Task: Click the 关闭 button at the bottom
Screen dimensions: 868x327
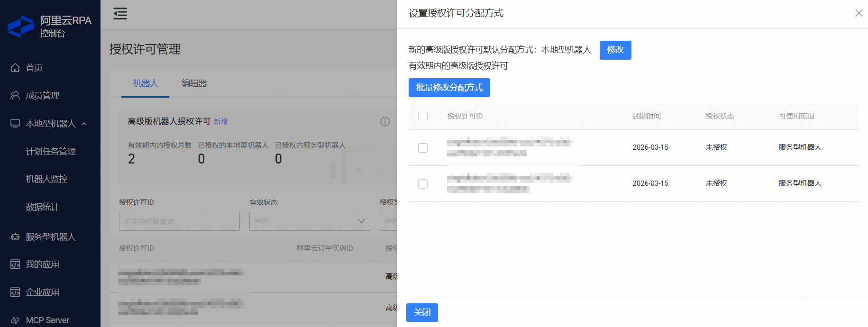Action: 422,313
